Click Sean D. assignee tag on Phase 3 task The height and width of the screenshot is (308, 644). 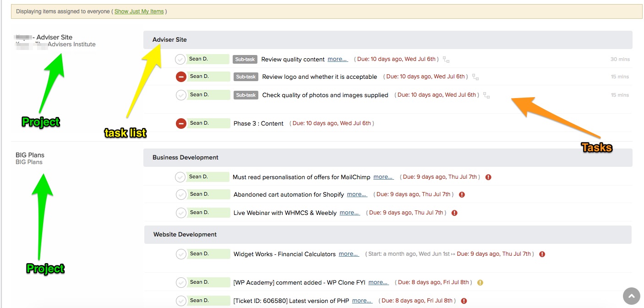[208, 123]
